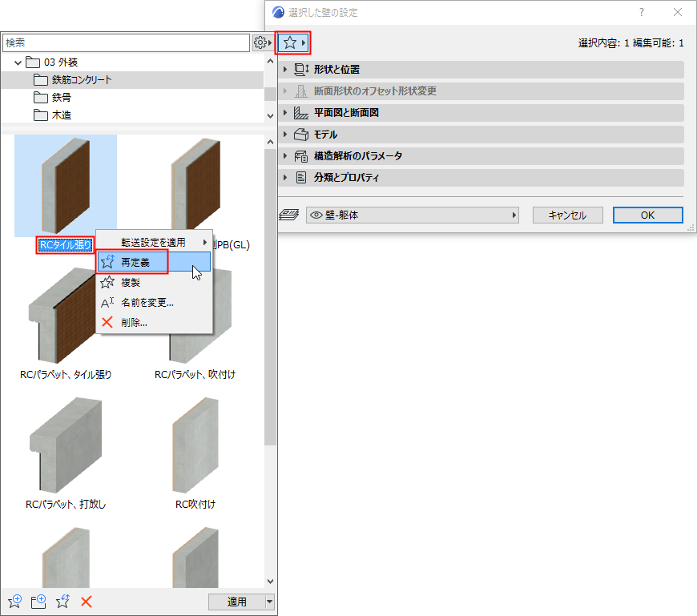Select RCパラペット、打放し favorite thumbnail
The height and width of the screenshot is (616, 697).
click(x=66, y=445)
